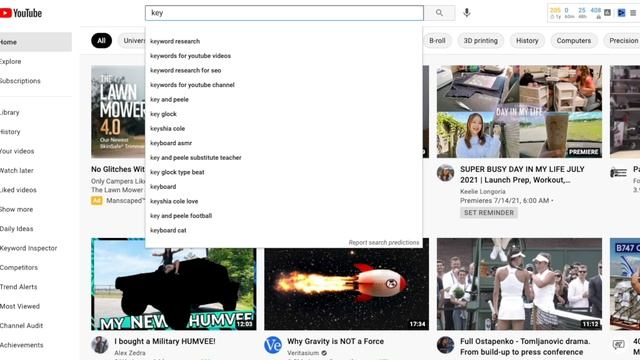Click avatar beside Ostapenko video title
640x360 pixels.
tap(445, 345)
